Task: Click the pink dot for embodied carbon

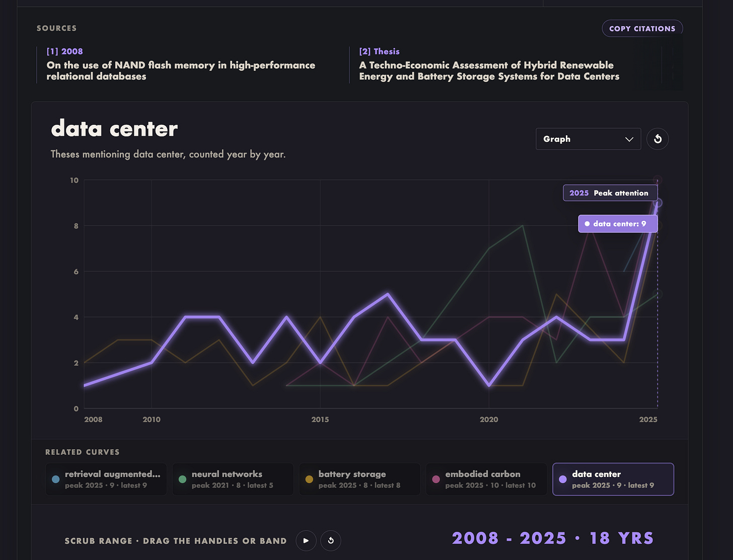Action: (436, 479)
